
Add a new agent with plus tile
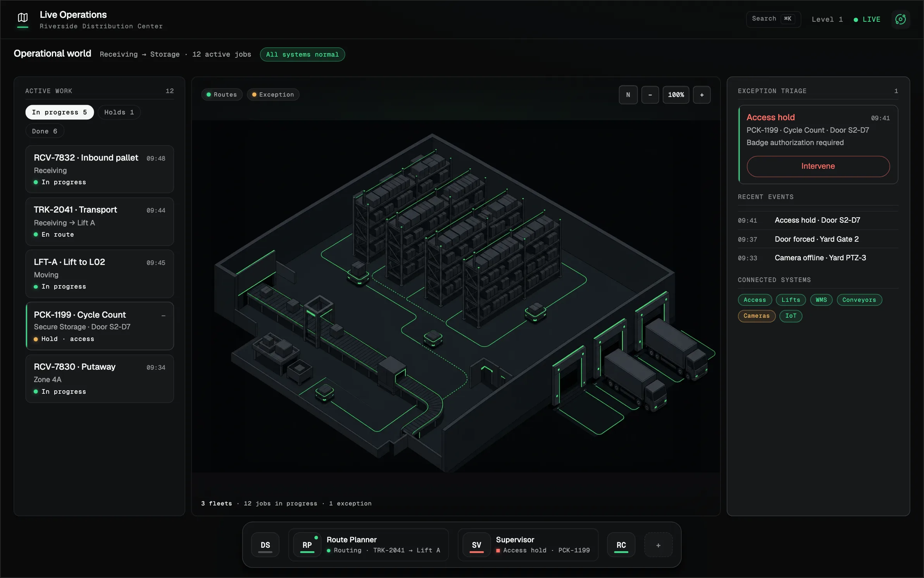point(658,545)
